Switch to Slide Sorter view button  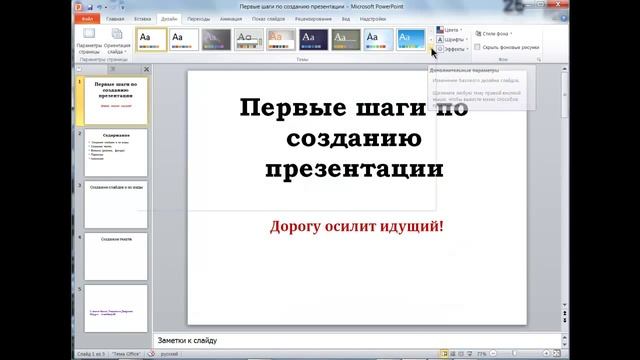tap(453, 354)
